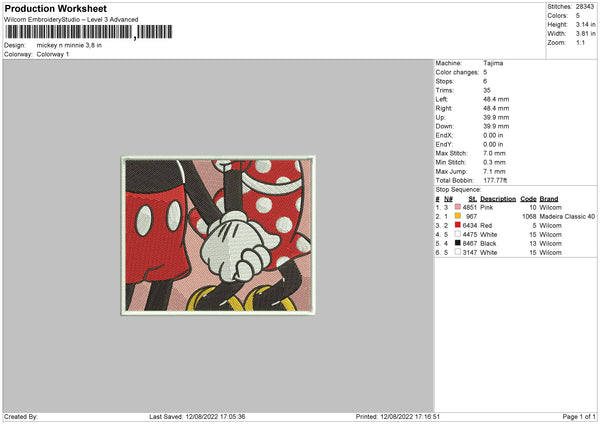Click design name 'mickey n minnie 3,8 in'
The width and height of the screenshot is (600, 424).
pos(69,45)
